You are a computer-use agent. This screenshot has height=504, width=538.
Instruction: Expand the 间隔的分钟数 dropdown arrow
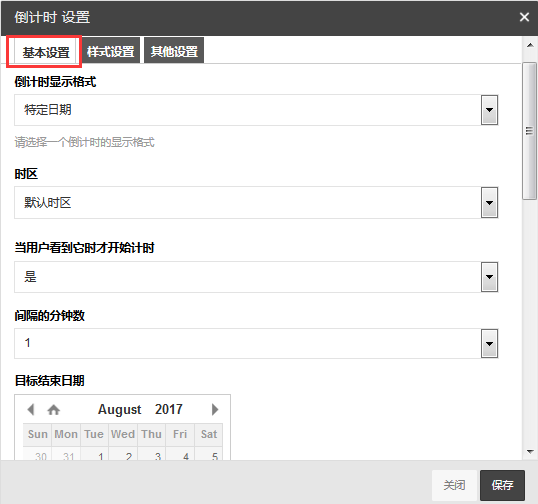(489, 343)
